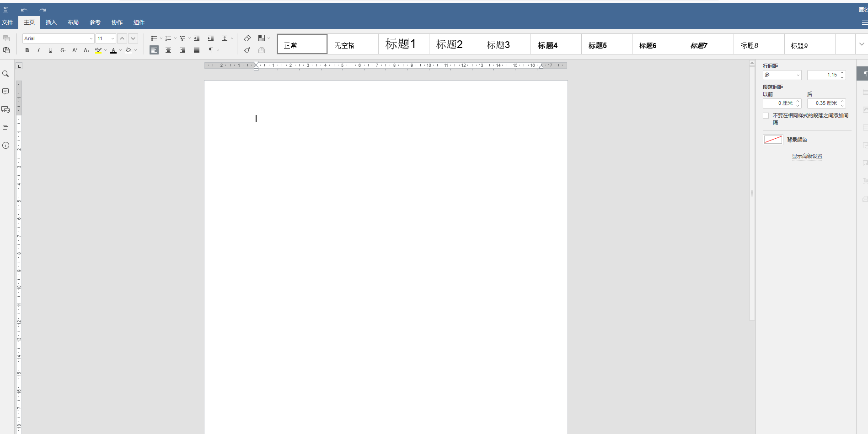This screenshot has height=434, width=868.
Task: Toggle italic formatting
Action: [x=38, y=50]
